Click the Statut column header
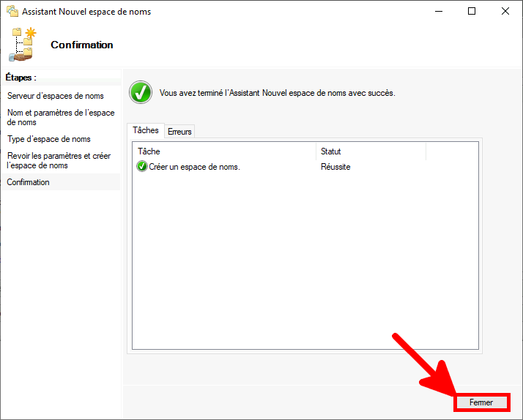Image resolution: width=523 pixels, height=420 pixels. [x=371, y=151]
